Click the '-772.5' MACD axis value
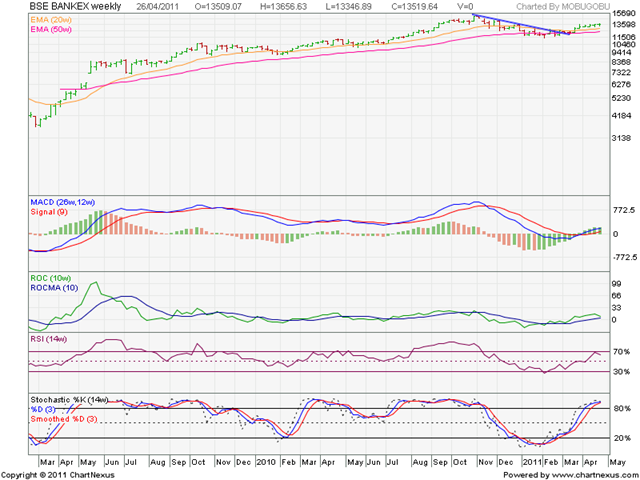This screenshot has height=480, width=640. pyautogui.click(x=623, y=257)
